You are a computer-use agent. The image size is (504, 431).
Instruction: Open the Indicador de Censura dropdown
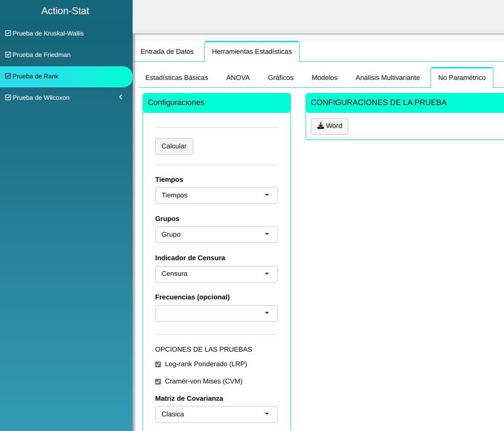coord(216,274)
